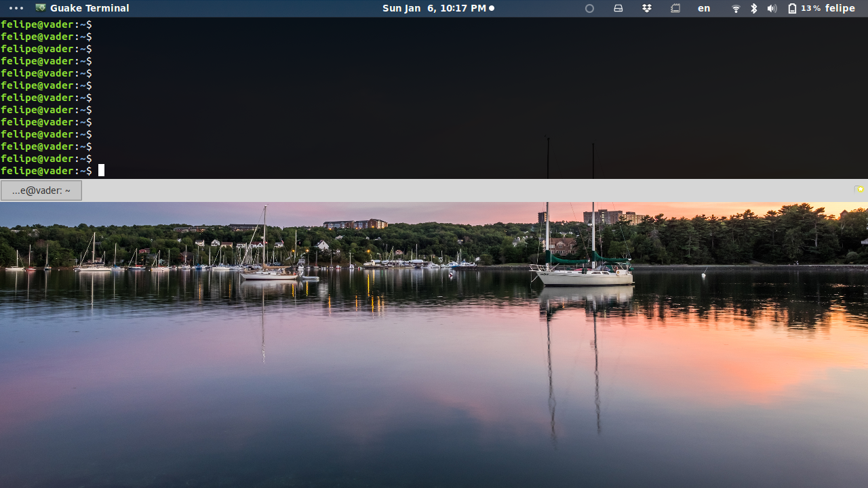Click the notification dot beside the time
The height and width of the screenshot is (488, 868).
pyautogui.click(x=492, y=8)
